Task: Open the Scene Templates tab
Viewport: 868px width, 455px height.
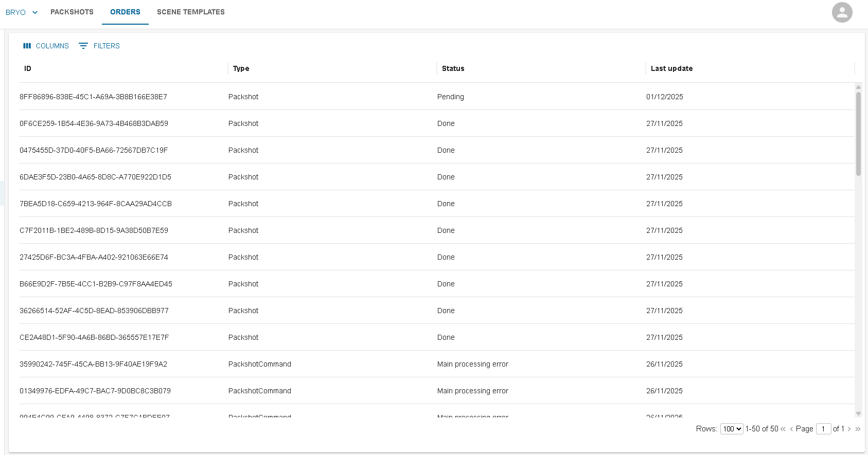Action: pos(191,12)
